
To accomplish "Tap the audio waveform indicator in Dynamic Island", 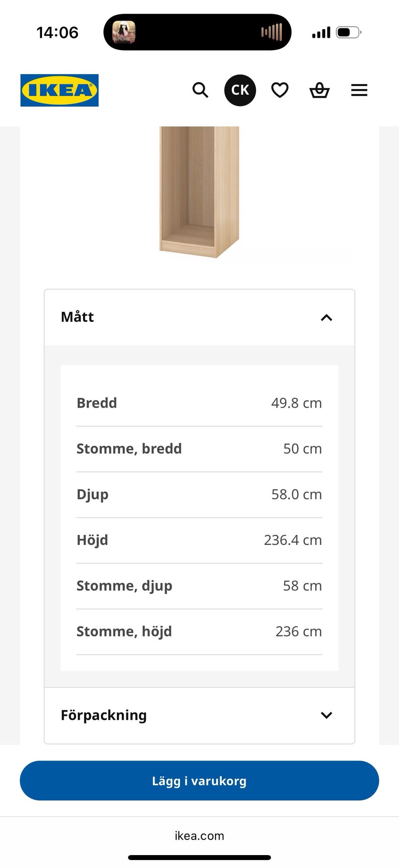I will [x=271, y=32].
